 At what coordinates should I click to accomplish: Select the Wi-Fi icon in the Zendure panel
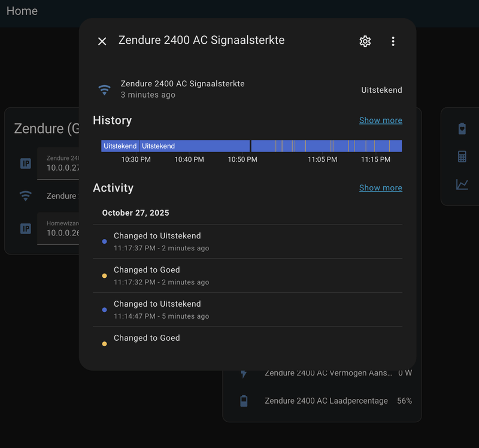[25, 196]
